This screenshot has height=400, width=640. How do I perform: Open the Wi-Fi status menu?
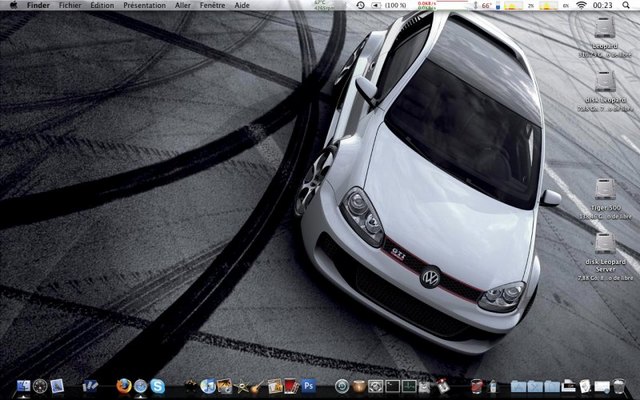tap(581, 6)
